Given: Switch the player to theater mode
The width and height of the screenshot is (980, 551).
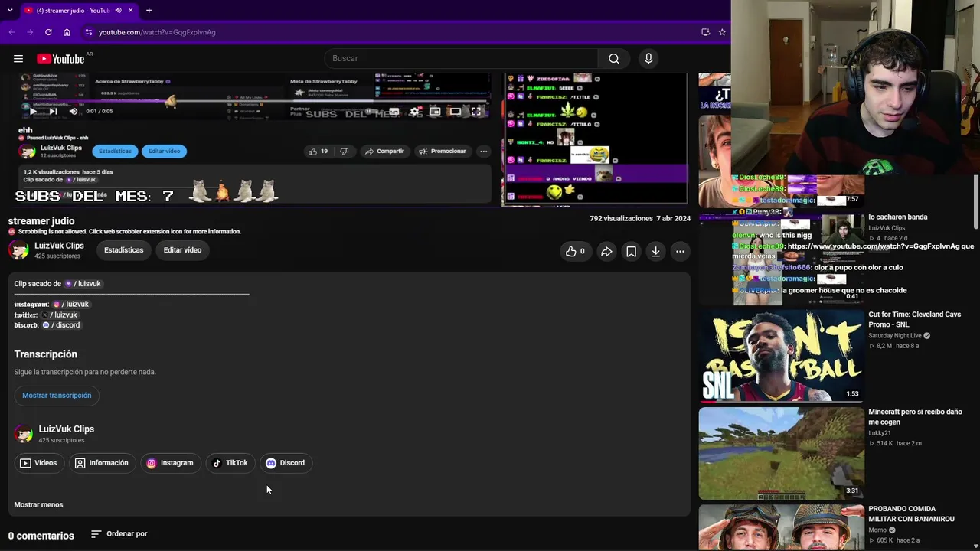Looking at the screenshot, I should point(456,111).
